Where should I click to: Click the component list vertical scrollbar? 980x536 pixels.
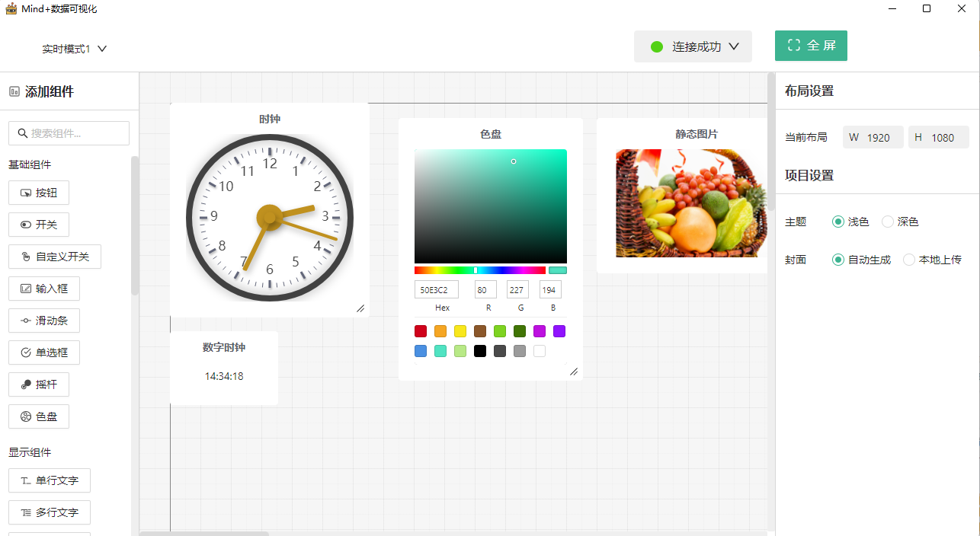[x=135, y=225]
